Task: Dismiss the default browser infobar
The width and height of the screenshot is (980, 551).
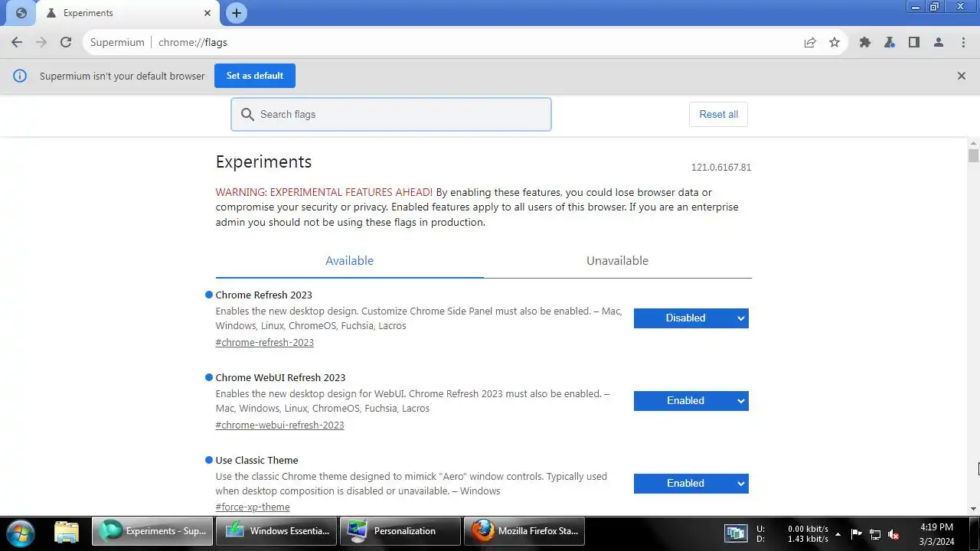Action: point(962,76)
